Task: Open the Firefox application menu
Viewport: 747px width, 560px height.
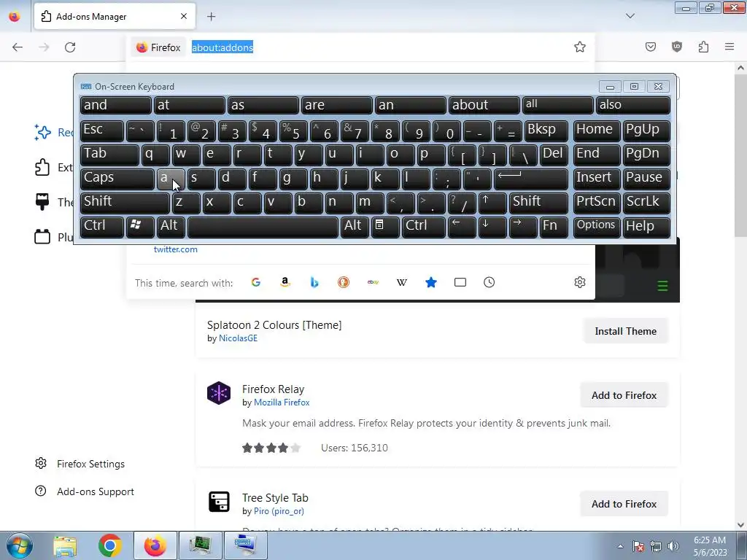Action: [x=729, y=47]
